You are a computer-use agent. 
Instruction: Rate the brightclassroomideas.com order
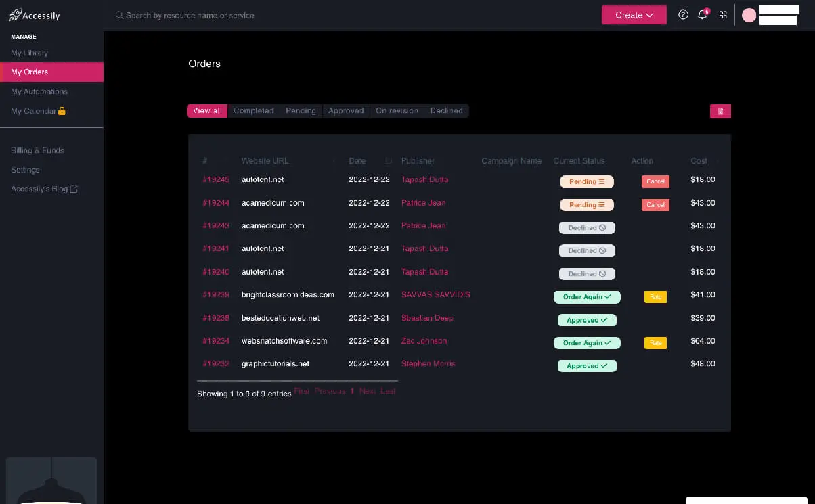click(655, 296)
